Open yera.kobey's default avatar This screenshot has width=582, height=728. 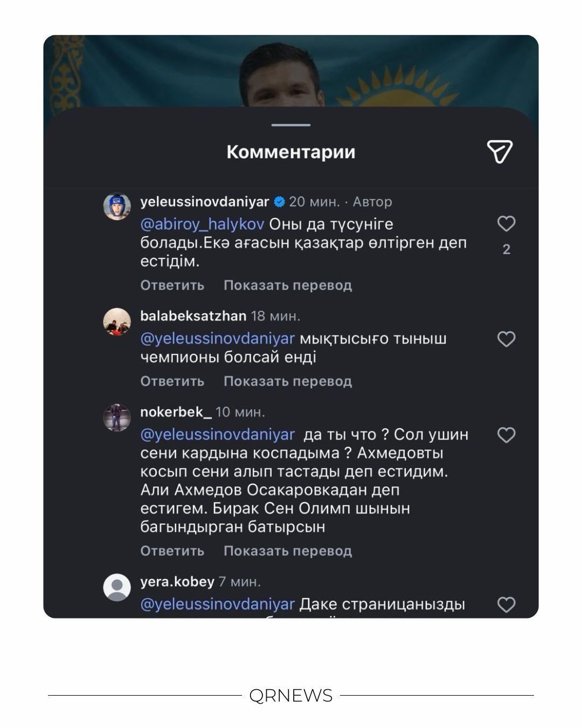[117, 587]
